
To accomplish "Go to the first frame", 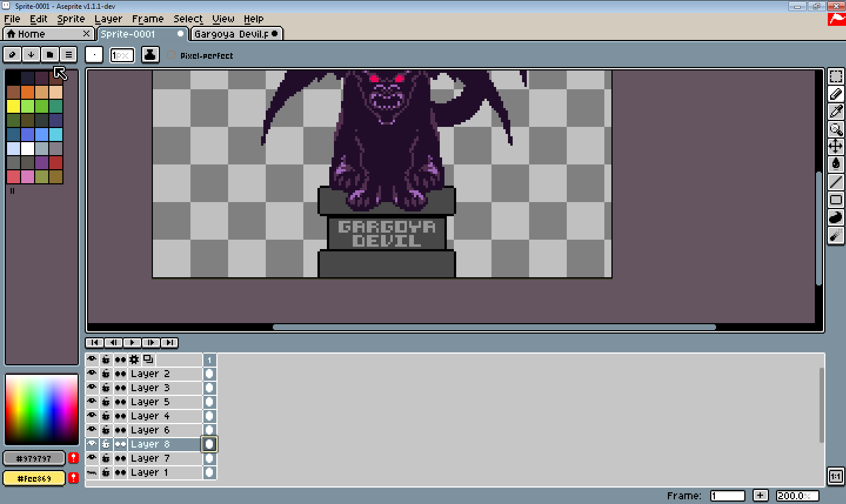I will tap(95, 342).
